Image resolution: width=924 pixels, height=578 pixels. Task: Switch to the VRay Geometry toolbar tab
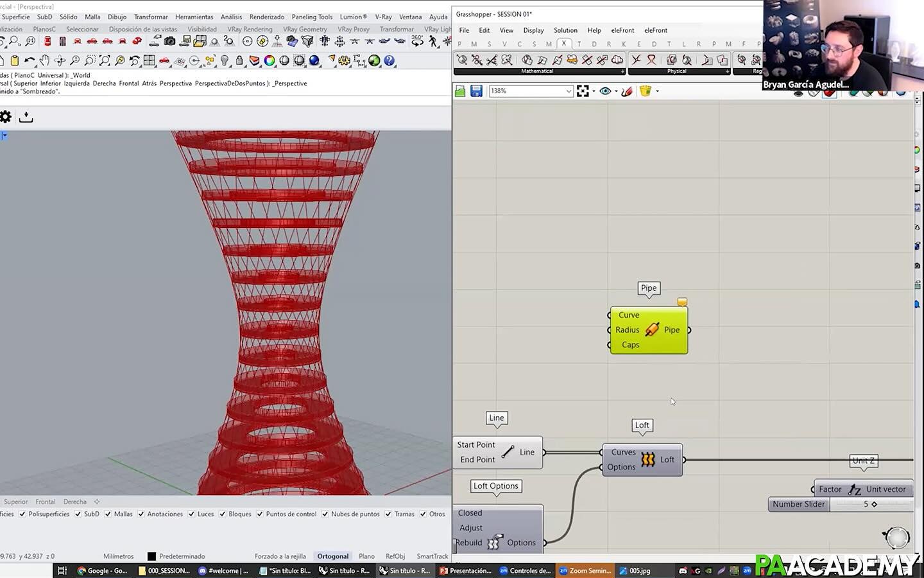point(305,30)
